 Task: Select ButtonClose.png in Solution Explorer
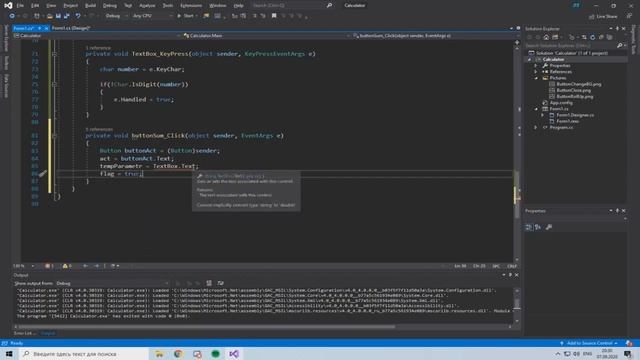573,90
